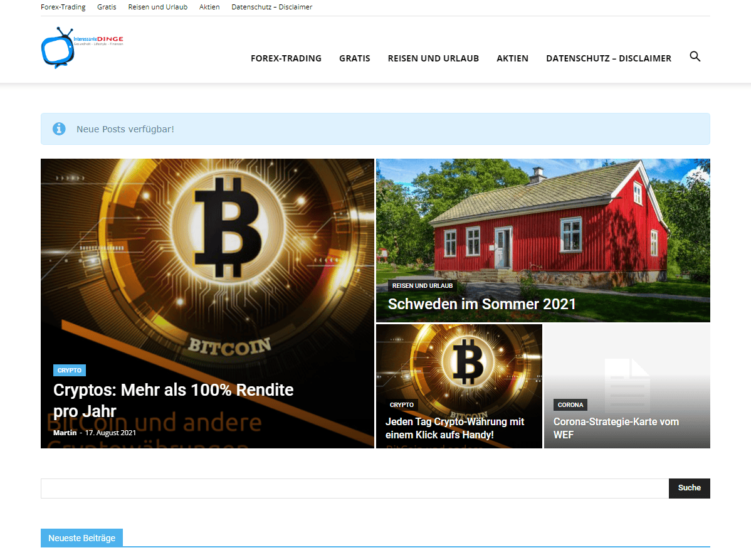Screen dimensions: 751x560
Task: Open article Schweden im Sommer 2021
Action: 482,304
